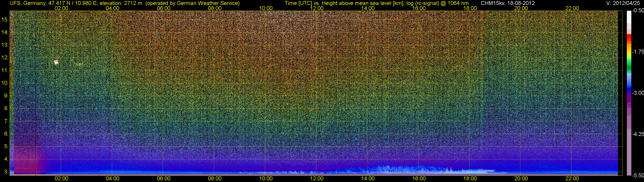Screen dimensions: 644x182
Task: Click the "02:00" label on the bottom time axis
Action: [61, 179]
